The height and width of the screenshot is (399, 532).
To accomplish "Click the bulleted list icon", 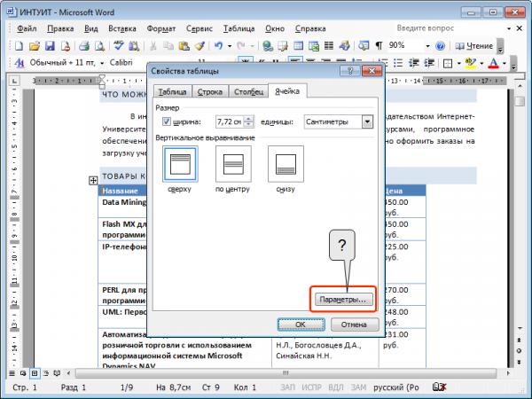I will (398, 63).
